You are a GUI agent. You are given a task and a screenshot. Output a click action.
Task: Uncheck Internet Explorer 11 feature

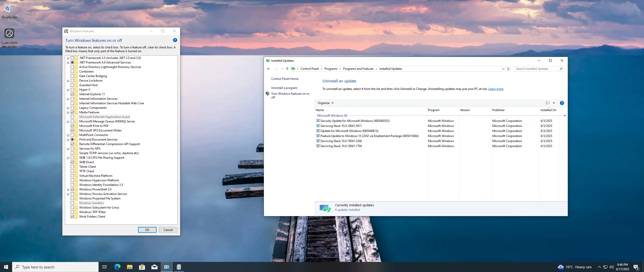pyautogui.click(x=72, y=94)
